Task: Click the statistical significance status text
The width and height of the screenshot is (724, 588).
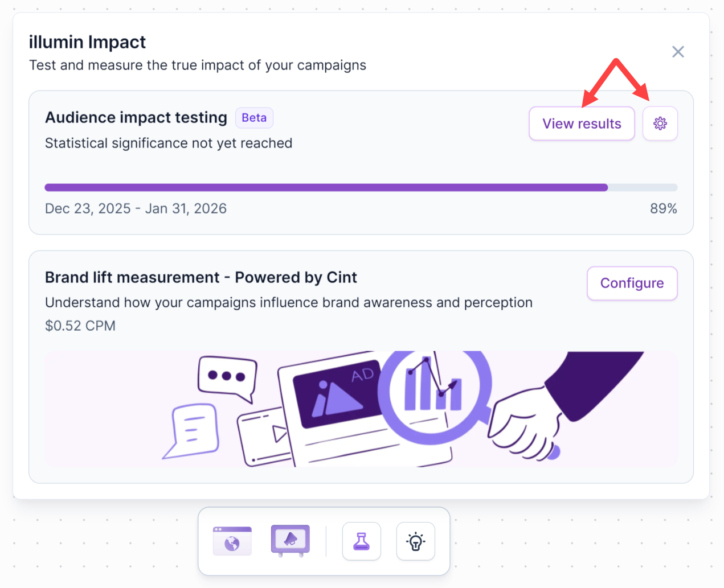Action: pyautogui.click(x=169, y=143)
